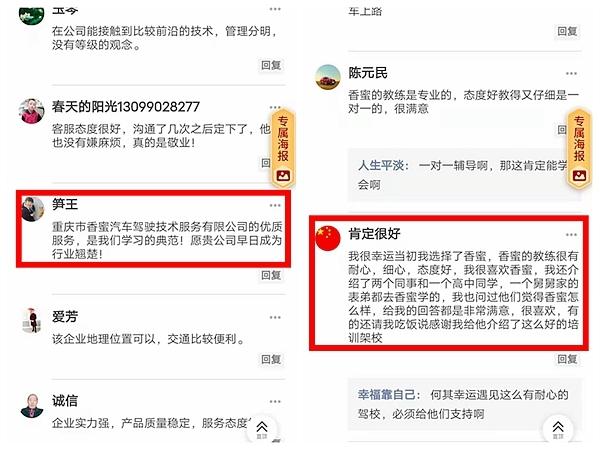Open more options for 春天的阳光 comment

pyautogui.click(x=275, y=107)
